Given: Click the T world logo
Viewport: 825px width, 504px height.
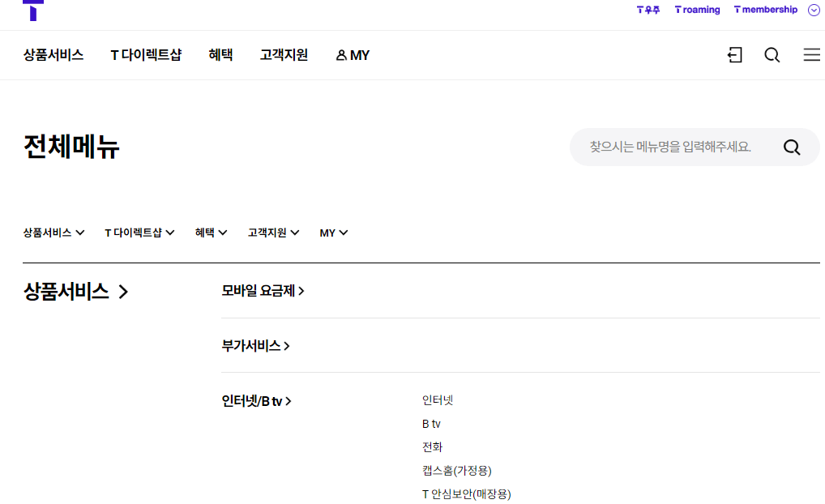Looking at the screenshot, I should point(33,11).
